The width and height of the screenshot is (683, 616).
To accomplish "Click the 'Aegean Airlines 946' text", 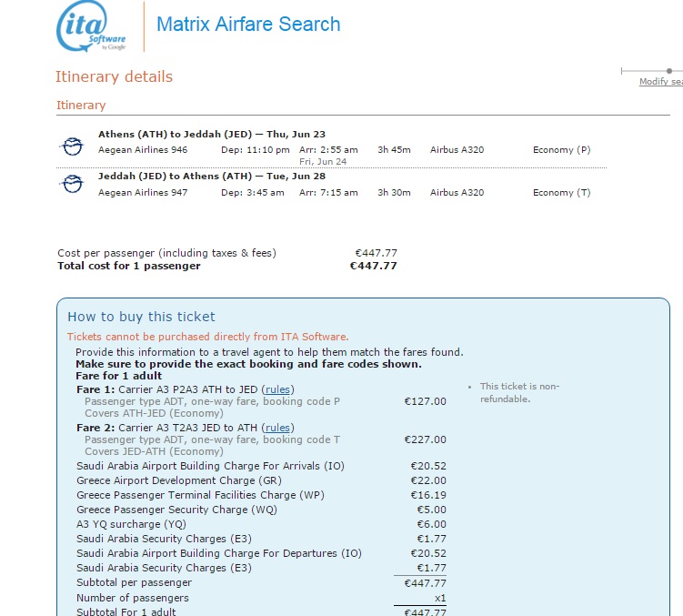I will (143, 150).
